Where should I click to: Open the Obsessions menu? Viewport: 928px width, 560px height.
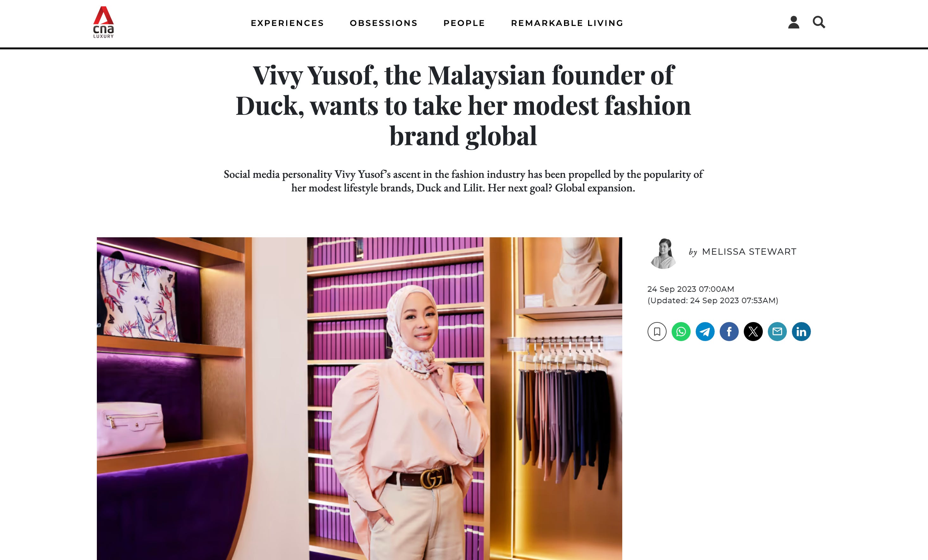[384, 23]
